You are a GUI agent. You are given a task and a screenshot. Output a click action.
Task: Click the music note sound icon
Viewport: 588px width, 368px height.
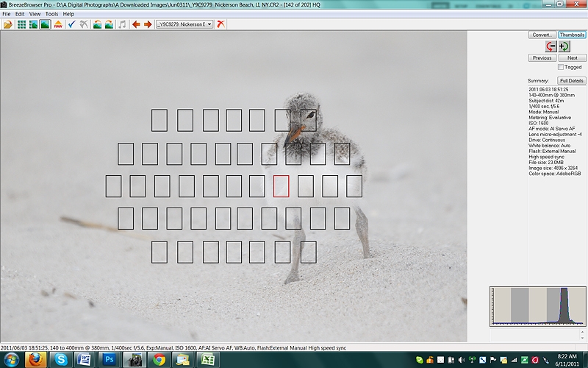[x=122, y=24]
